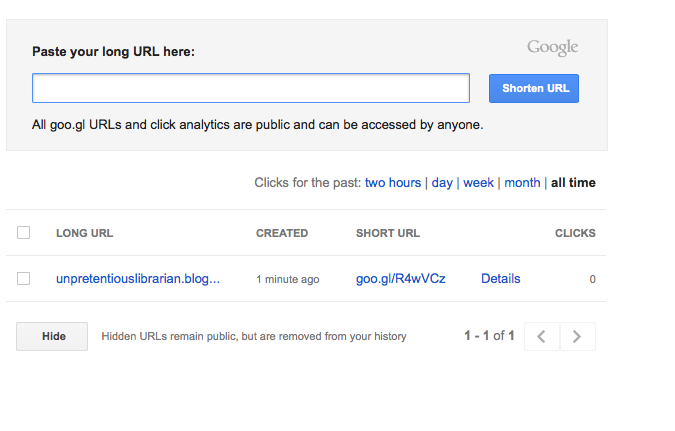Toggle the select-all checkbox in header
675x431 pixels.
click(x=24, y=233)
